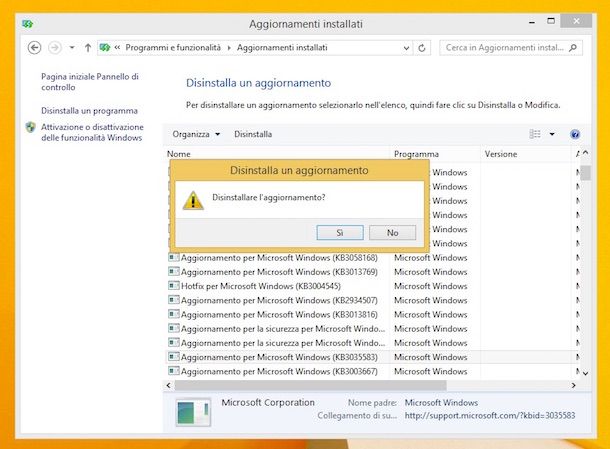Maximize the Aggiornamenti installati window

coord(551,21)
